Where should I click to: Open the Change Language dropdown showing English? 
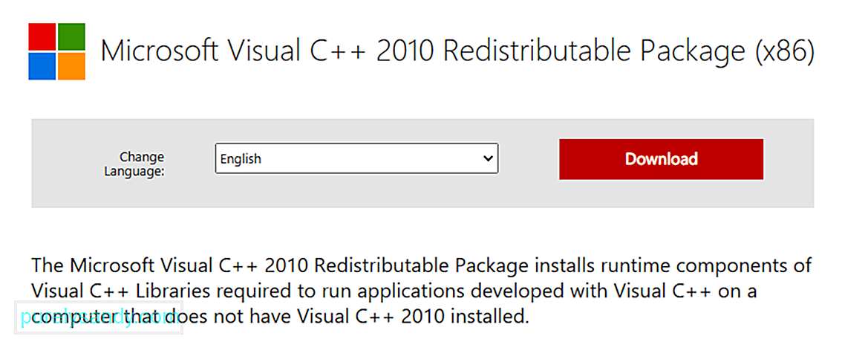point(356,158)
